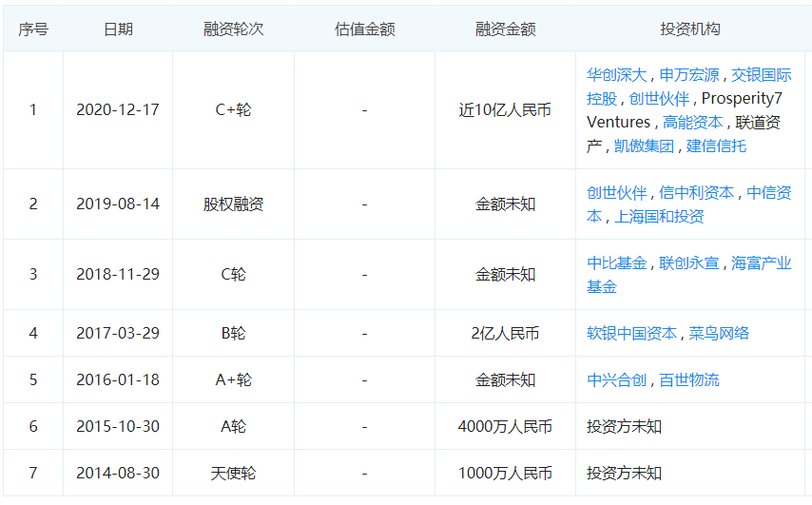The image size is (812, 505).
Task: Click the 百世物流 link
Action: [688, 380]
